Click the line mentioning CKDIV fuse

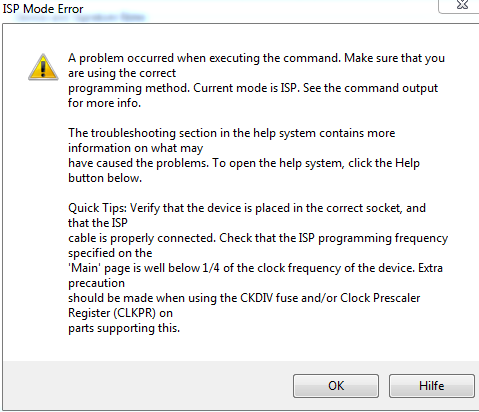coord(244,298)
